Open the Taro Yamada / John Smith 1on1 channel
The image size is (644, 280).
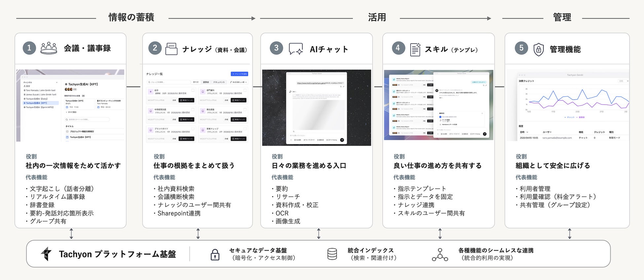tap(40, 90)
